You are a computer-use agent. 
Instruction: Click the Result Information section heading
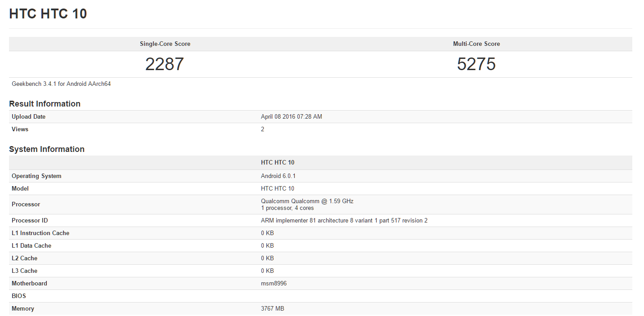(45, 104)
